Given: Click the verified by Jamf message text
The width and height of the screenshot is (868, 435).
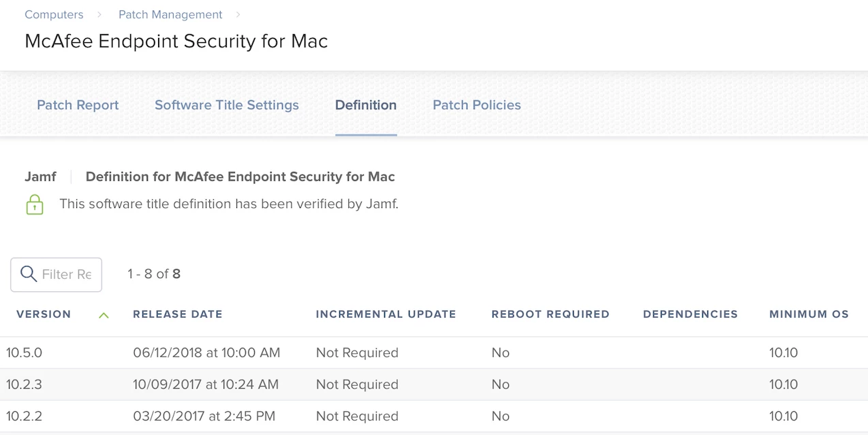Looking at the screenshot, I should [x=229, y=203].
